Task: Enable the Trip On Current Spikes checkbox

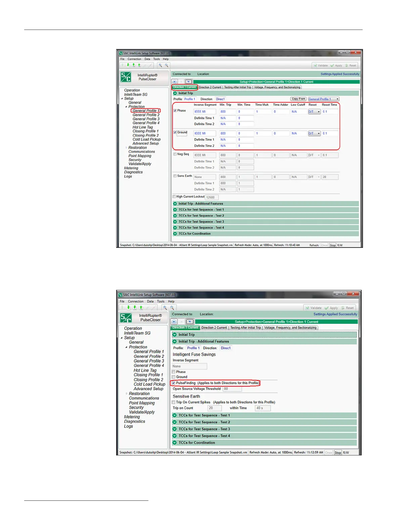Action: tap(174, 402)
